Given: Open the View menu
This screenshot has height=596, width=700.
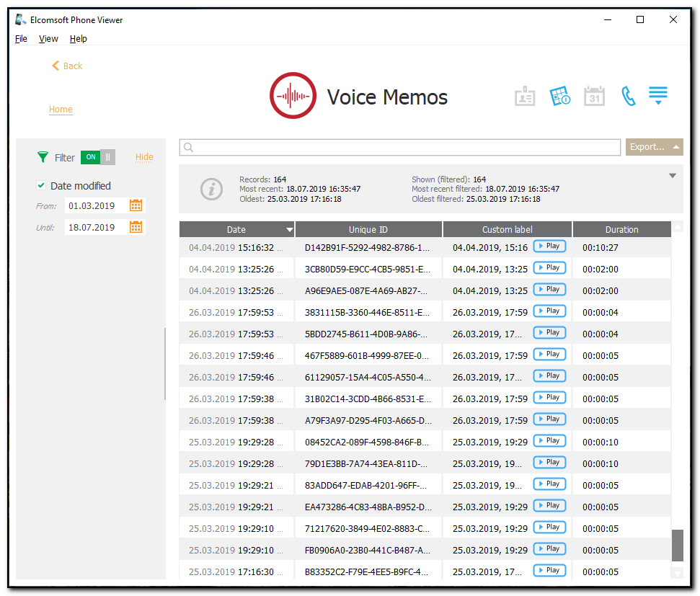Looking at the screenshot, I should pos(48,38).
